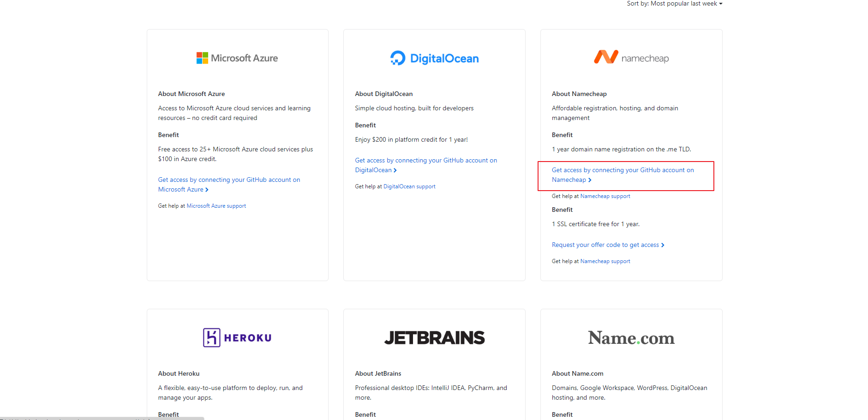Screen dimensions: 868x420
Task: Click the Microsoft Azure logo
Action: tap(237, 58)
